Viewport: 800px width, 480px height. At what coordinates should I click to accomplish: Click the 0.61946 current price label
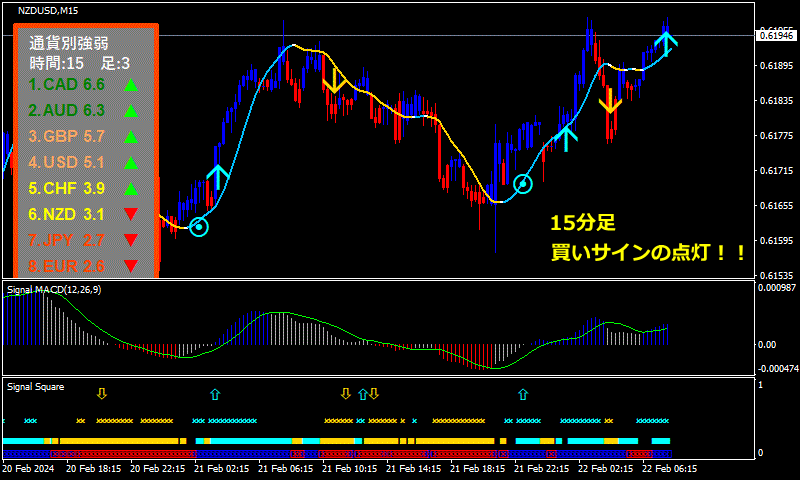(x=776, y=35)
